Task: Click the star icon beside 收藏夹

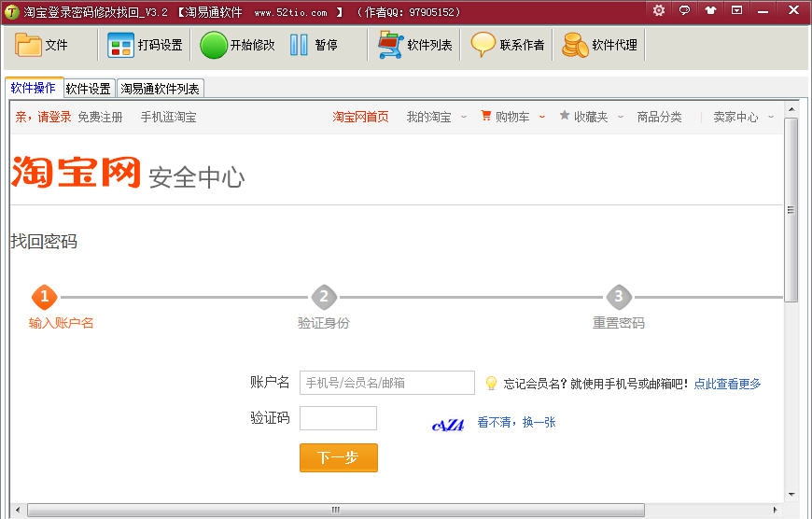Action: click(565, 116)
